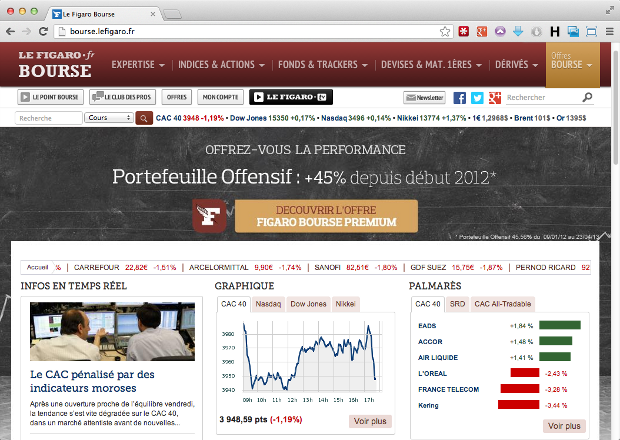
Task: Select the SRD tab in Palmarès
Action: (457, 304)
